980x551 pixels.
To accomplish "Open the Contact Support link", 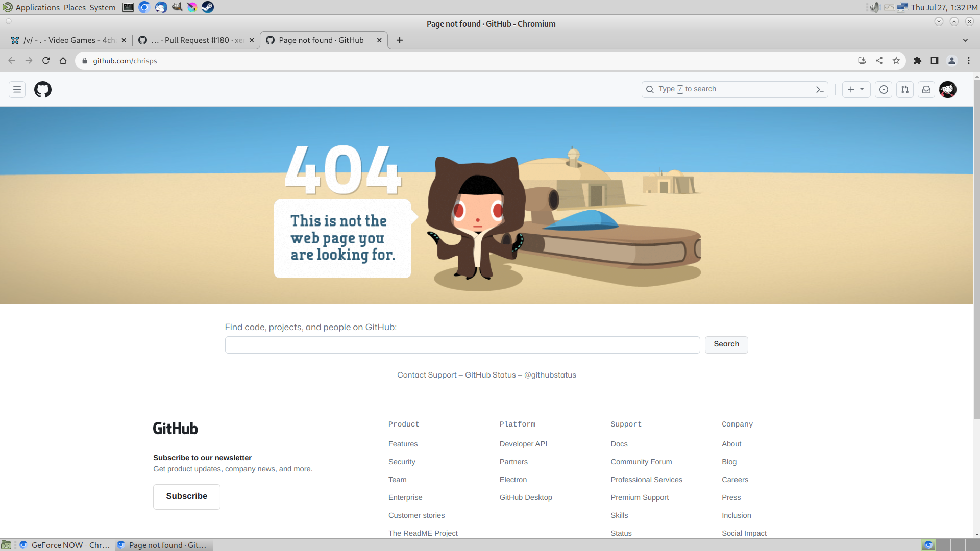I will pos(427,375).
